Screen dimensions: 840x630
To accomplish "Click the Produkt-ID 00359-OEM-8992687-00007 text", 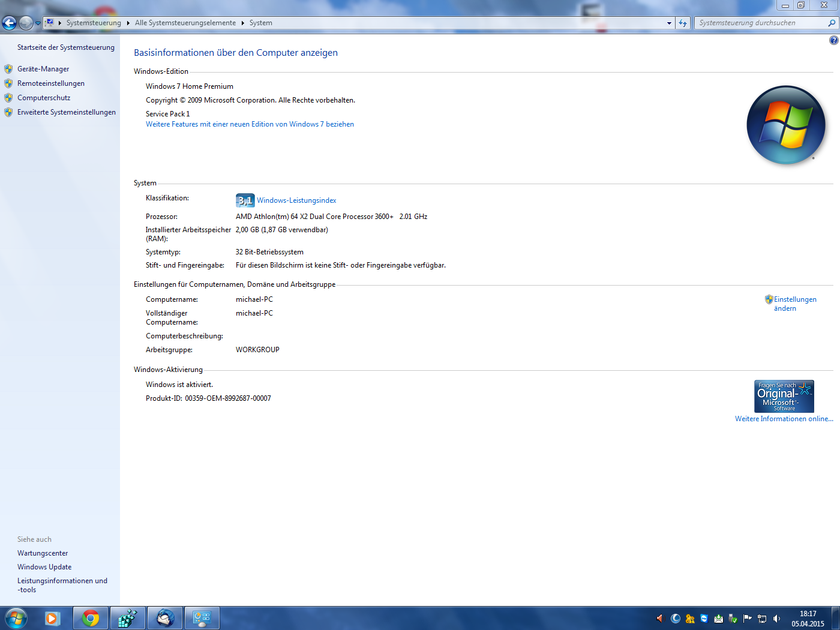I will pyautogui.click(x=208, y=398).
